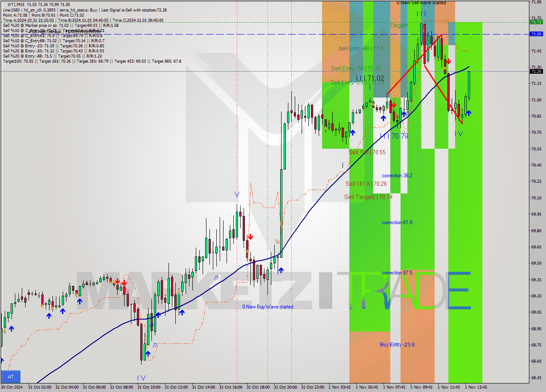Click the 'WTI,M15' symbol title text
This screenshot has width=546, height=392.
coord(17,5)
